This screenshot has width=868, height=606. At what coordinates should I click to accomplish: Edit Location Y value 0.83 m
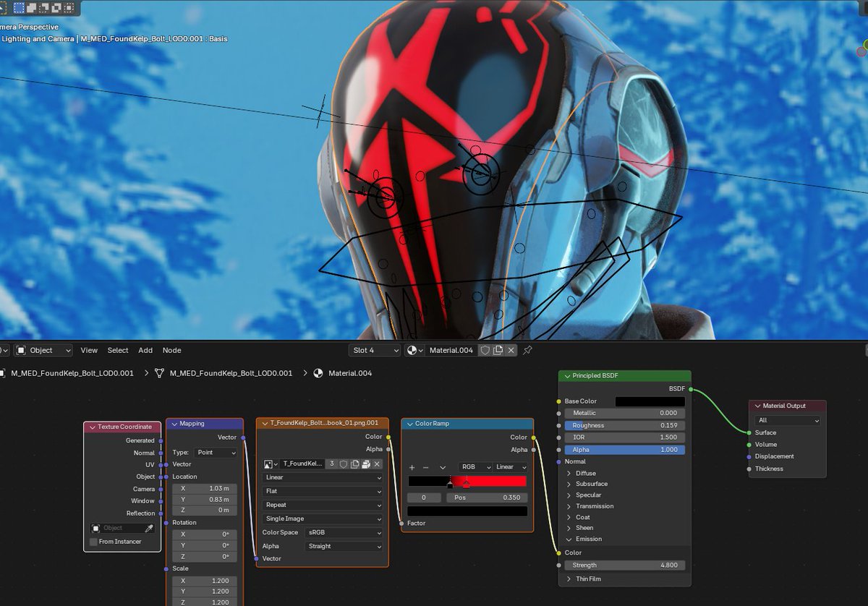coord(205,500)
